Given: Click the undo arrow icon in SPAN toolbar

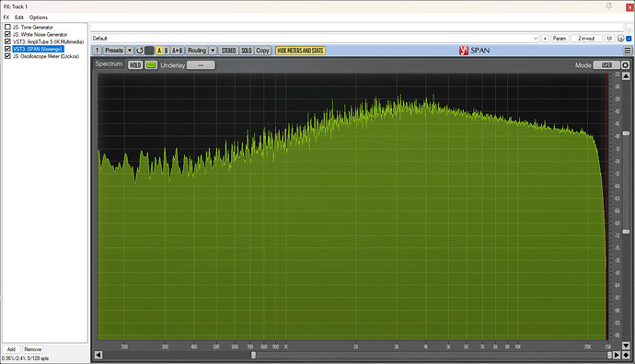Looking at the screenshot, I should coord(140,51).
